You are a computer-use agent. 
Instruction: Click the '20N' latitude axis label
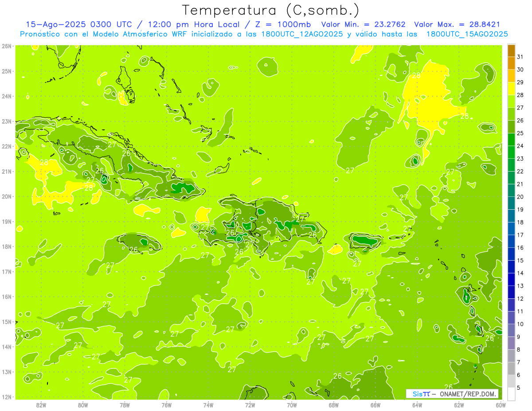point(7,196)
